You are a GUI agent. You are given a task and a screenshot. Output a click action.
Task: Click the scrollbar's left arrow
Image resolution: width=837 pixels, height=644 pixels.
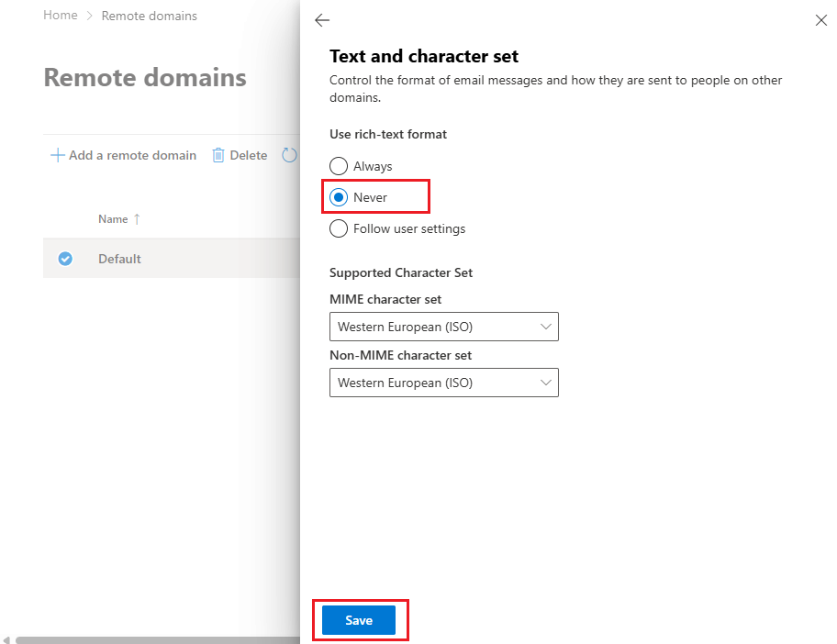pyautogui.click(x=6, y=639)
